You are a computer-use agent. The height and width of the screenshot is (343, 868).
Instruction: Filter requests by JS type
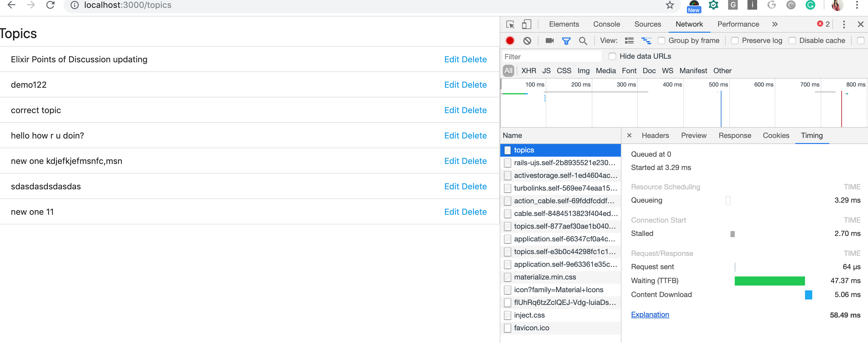(x=546, y=71)
